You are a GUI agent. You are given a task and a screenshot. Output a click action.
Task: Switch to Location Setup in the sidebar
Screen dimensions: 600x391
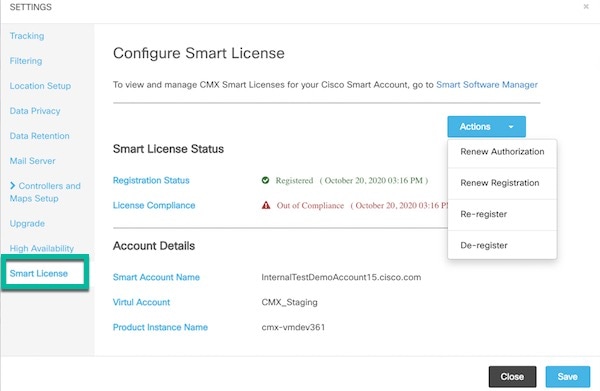40,86
